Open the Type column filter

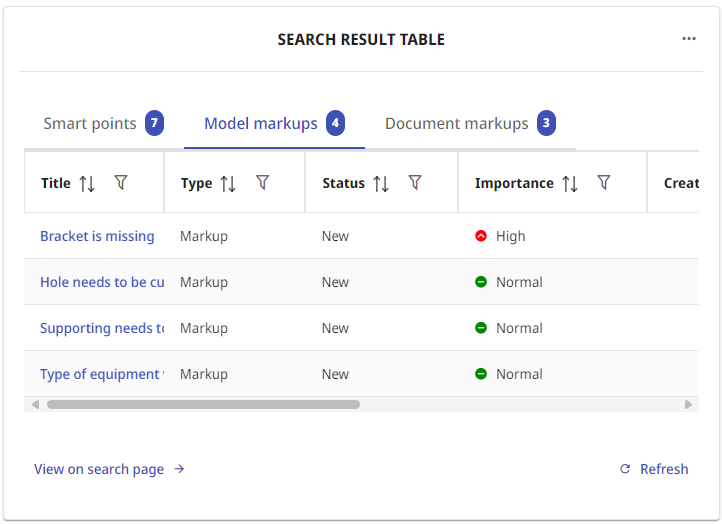click(262, 182)
